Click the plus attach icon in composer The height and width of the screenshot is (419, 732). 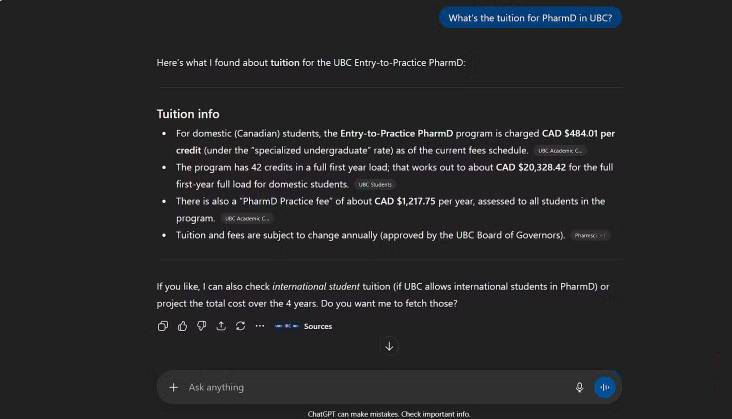tap(173, 387)
